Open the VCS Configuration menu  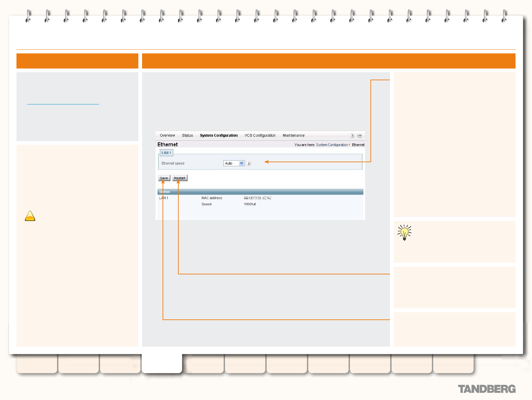[260, 135]
